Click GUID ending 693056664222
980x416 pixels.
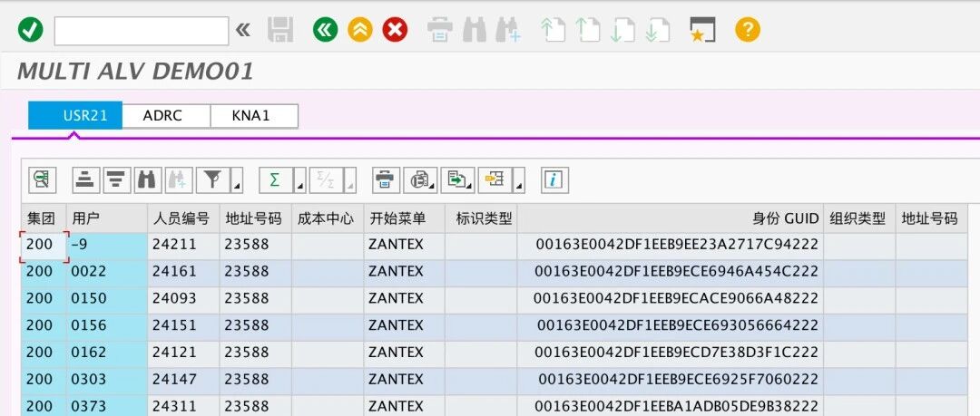670,325
